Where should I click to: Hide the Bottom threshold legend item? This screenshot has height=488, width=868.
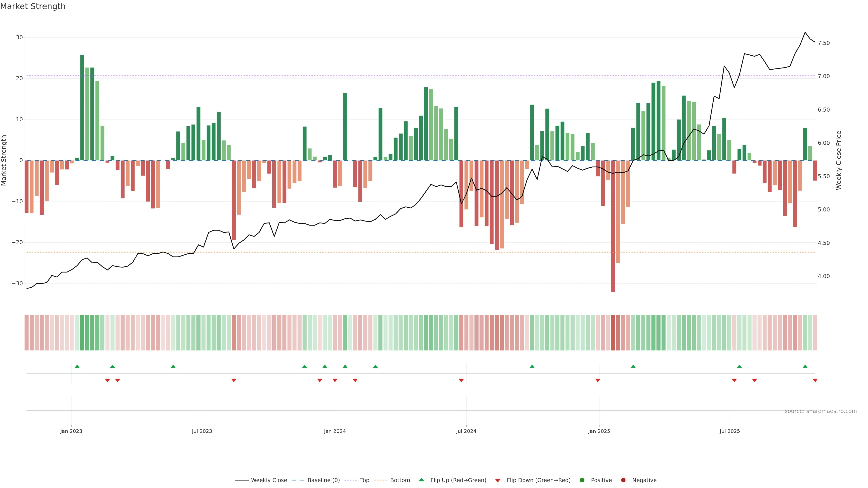(400, 480)
